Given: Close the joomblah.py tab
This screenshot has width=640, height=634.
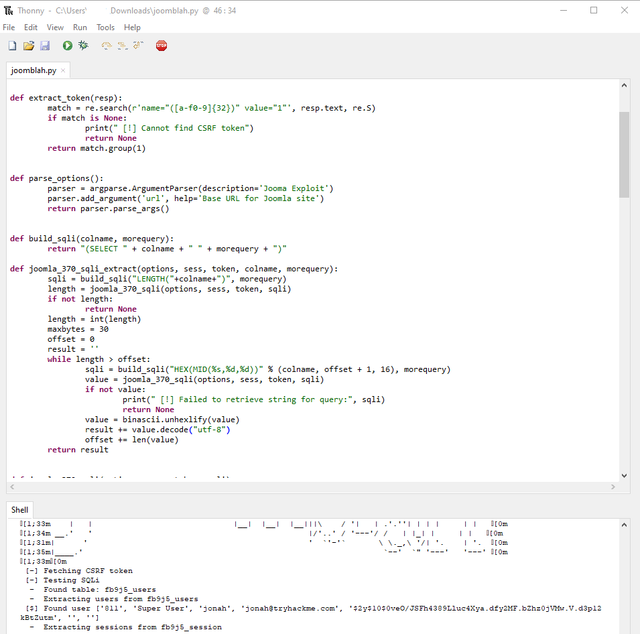Looking at the screenshot, I should (x=63, y=71).
